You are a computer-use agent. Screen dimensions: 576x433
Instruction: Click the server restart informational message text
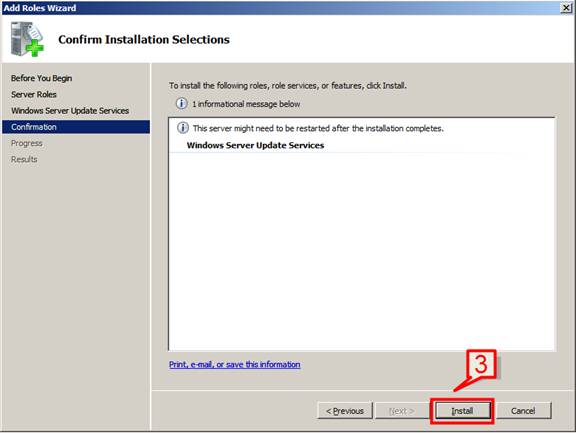[318, 128]
